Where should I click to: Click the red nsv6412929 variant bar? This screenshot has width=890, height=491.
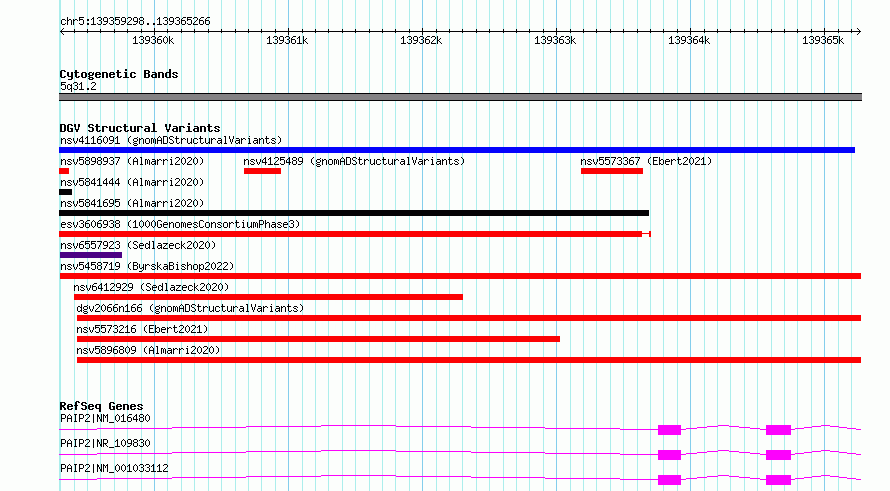[x=268, y=297]
